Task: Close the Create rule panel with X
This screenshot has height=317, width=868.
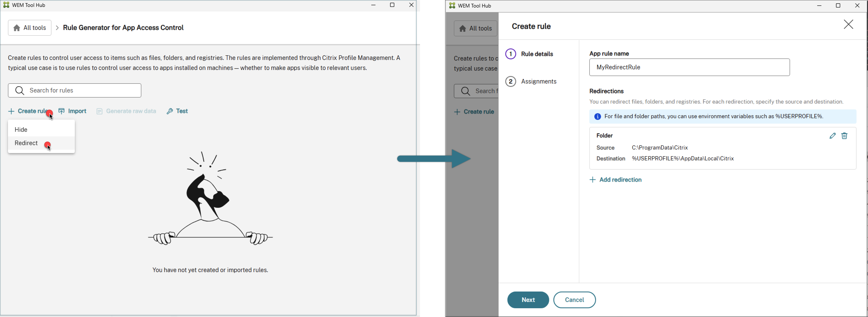Action: (x=848, y=25)
